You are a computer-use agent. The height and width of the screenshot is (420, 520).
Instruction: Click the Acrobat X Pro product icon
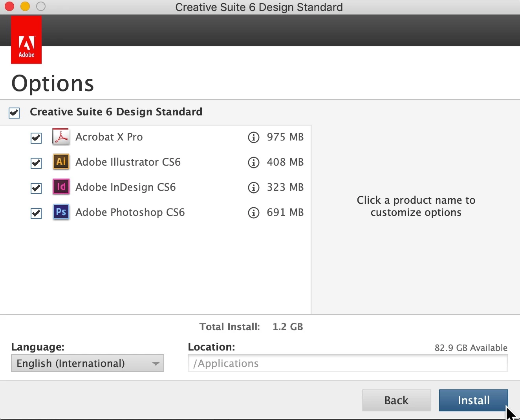click(x=61, y=137)
